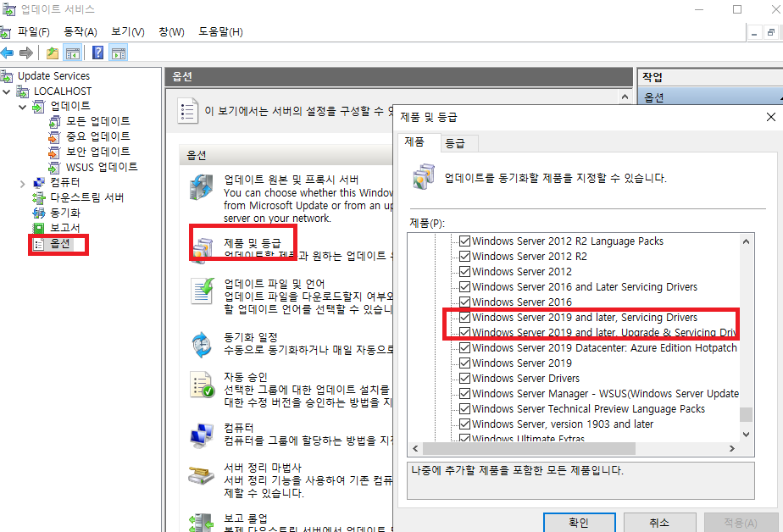Toggle the Windows Server 2016 checkbox
The image size is (783, 532).
pos(465,302)
